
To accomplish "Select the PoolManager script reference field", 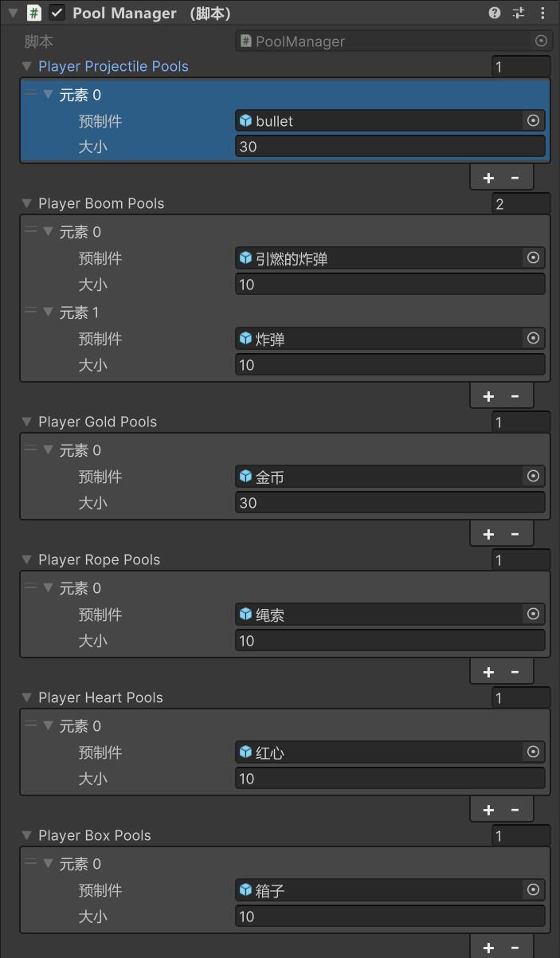I will pos(394,41).
